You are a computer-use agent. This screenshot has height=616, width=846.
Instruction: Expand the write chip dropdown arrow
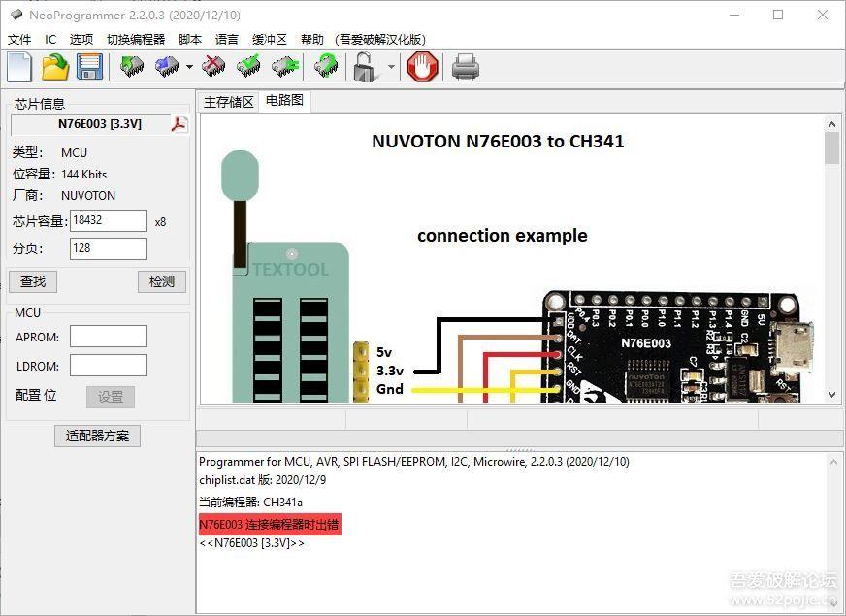[189, 67]
